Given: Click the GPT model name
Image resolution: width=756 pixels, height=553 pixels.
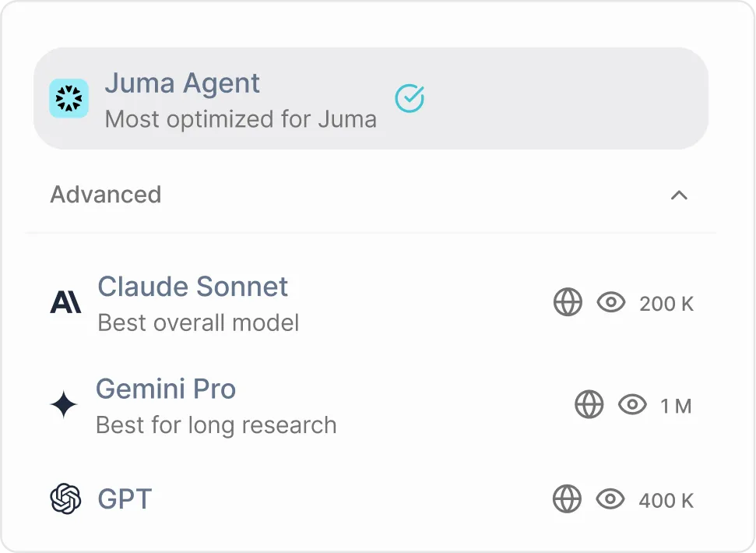Looking at the screenshot, I should point(125,498).
